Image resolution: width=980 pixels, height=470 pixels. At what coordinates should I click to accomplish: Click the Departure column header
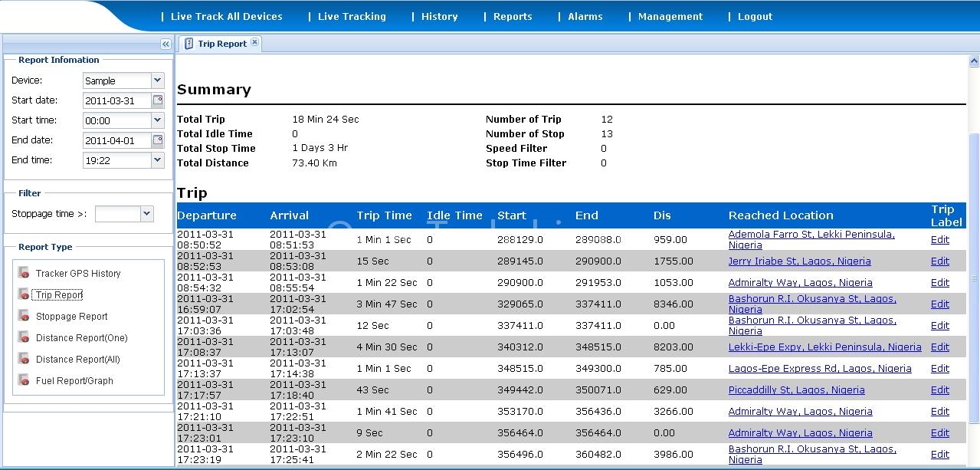click(207, 215)
